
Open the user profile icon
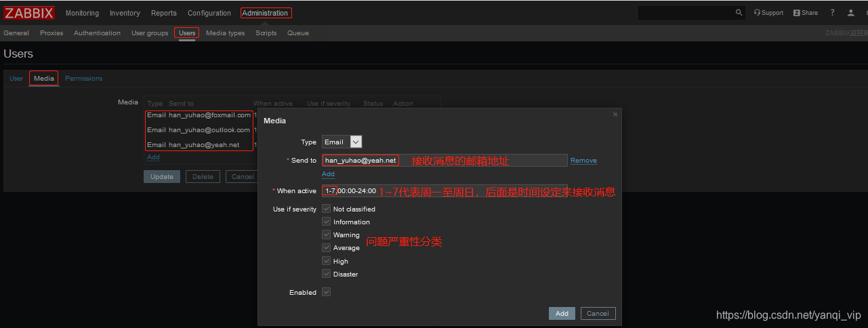click(851, 13)
